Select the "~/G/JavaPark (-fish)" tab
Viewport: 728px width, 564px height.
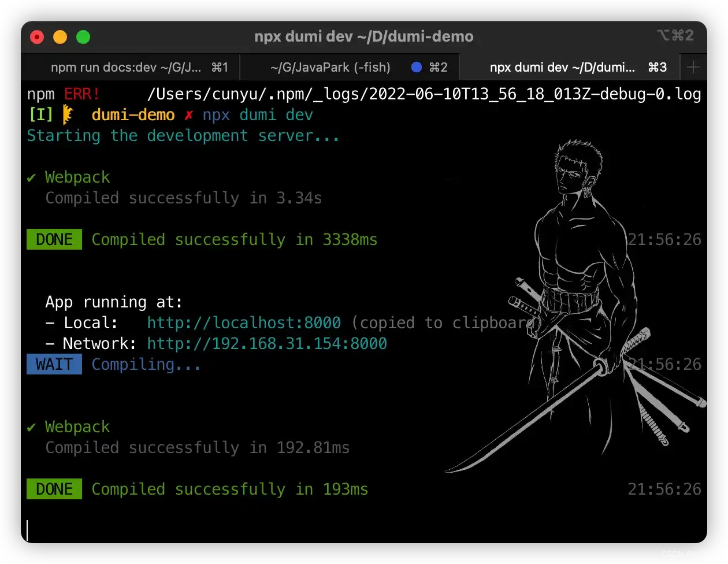(330, 68)
